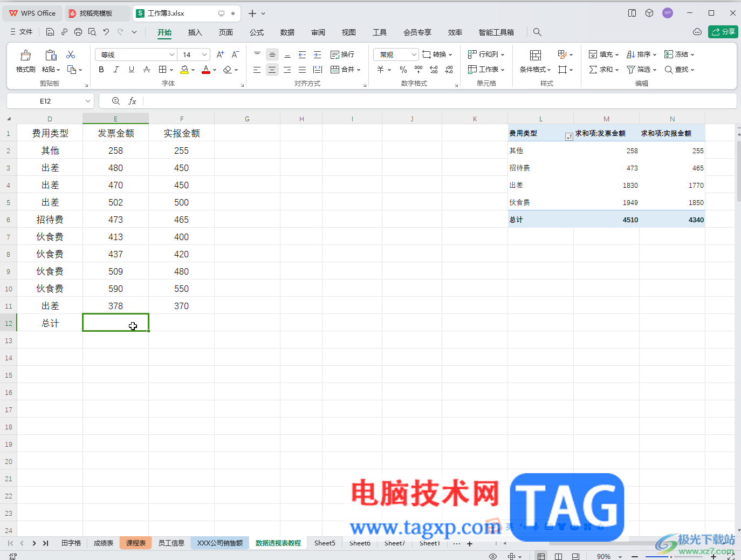Open the 数据 (Data) ribbon tab
This screenshot has height=560, width=741.
click(x=287, y=32)
